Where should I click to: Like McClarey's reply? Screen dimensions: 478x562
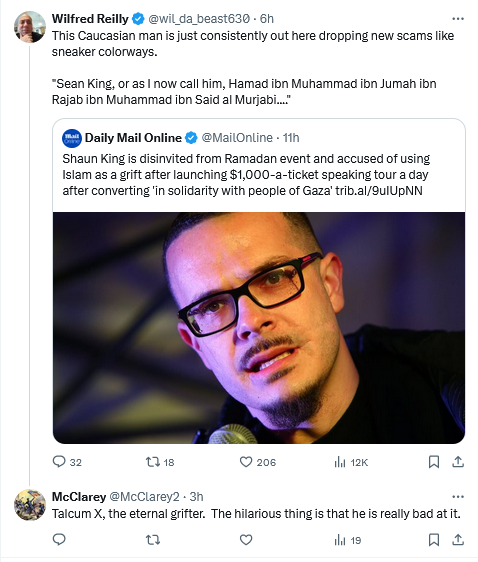click(x=246, y=540)
